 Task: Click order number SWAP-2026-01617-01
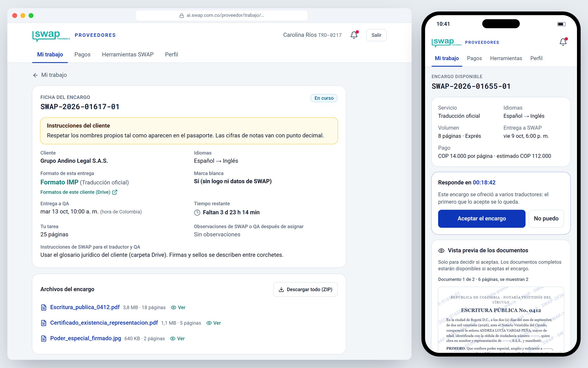[x=80, y=107]
